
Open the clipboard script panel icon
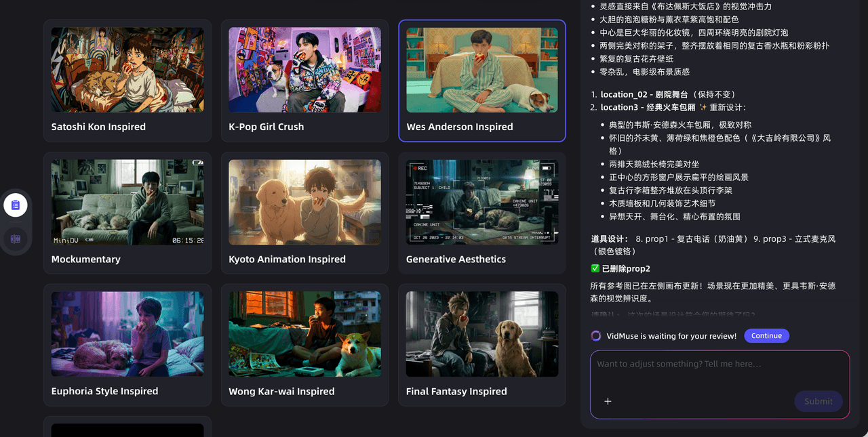pos(16,205)
